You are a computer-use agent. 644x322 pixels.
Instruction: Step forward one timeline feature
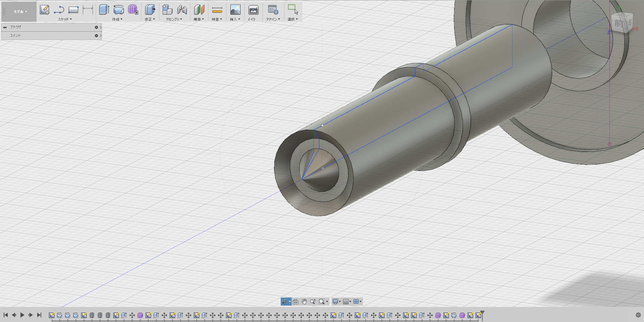pyautogui.click(x=31, y=315)
